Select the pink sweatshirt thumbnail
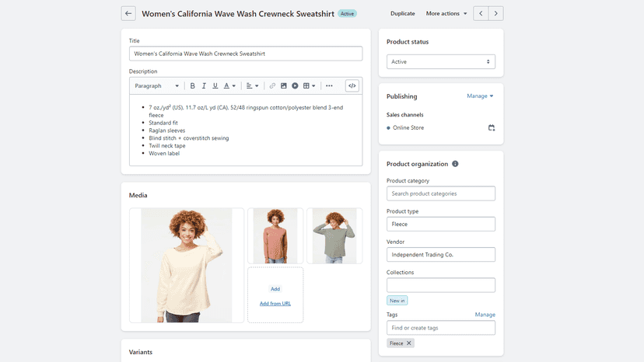Image resolution: width=644 pixels, height=362 pixels. pyautogui.click(x=275, y=235)
